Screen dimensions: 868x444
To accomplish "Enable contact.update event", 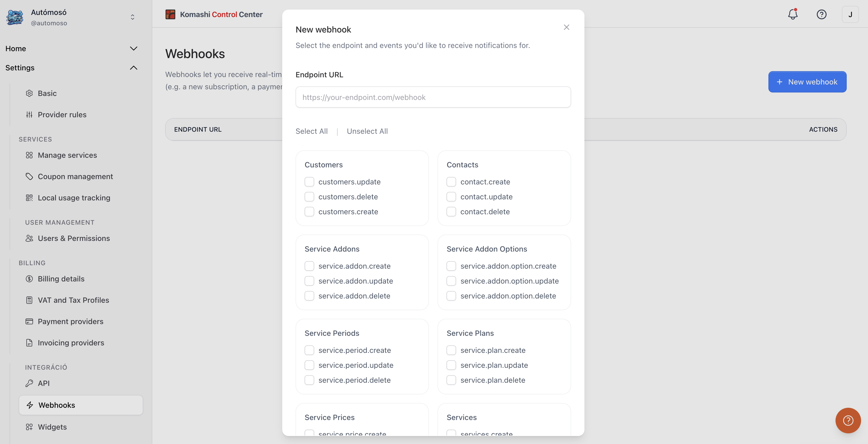I will pos(451,197).
